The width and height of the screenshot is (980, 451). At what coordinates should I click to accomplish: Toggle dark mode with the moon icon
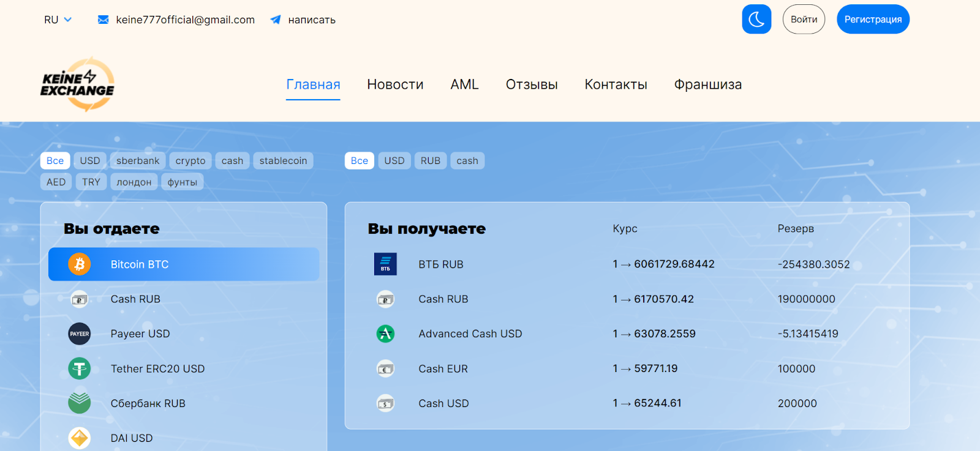756,20
